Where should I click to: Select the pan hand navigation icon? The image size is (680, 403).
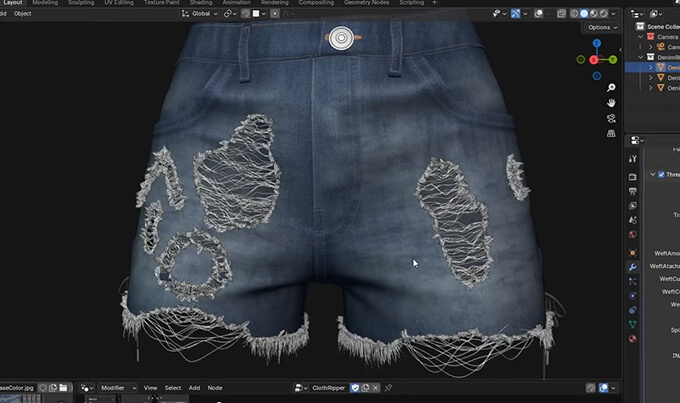click(x=611, y=103)
